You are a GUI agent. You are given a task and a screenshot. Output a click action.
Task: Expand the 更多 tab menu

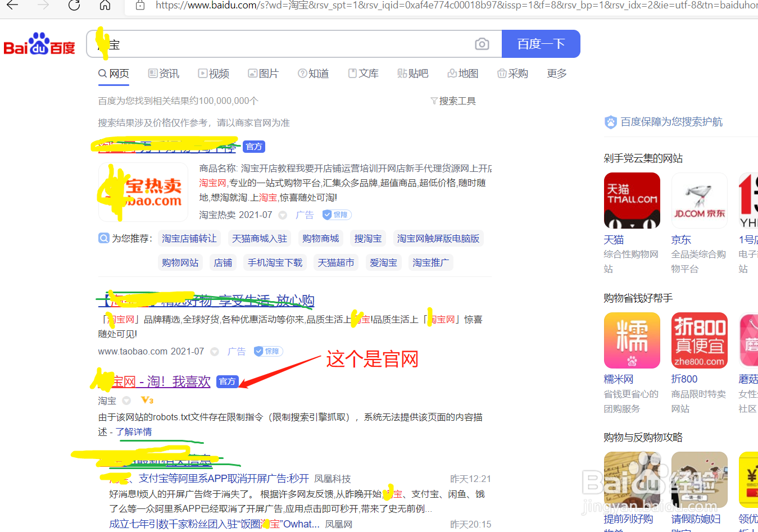557,74
